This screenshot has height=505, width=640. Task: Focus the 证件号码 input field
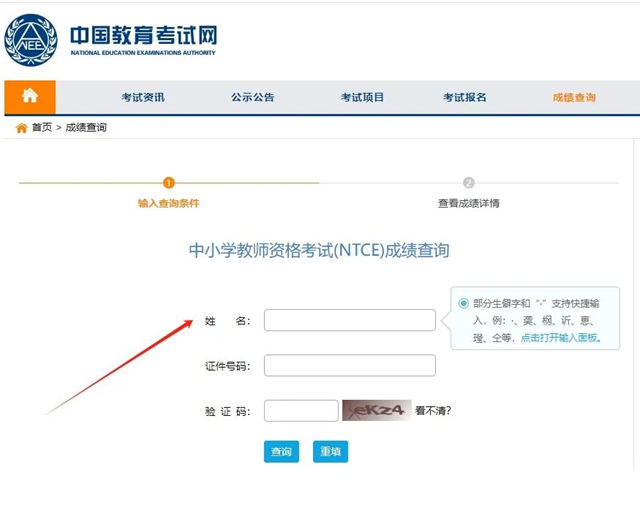pos(349,365)
